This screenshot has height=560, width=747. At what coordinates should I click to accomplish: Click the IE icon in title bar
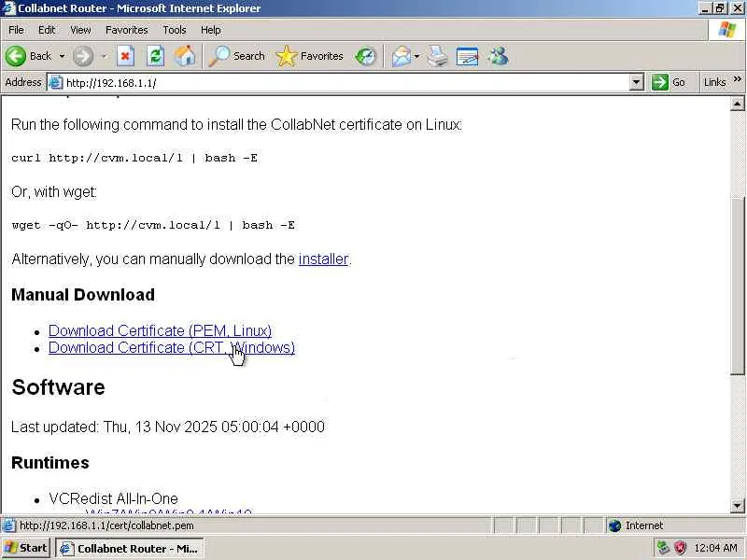8,8
